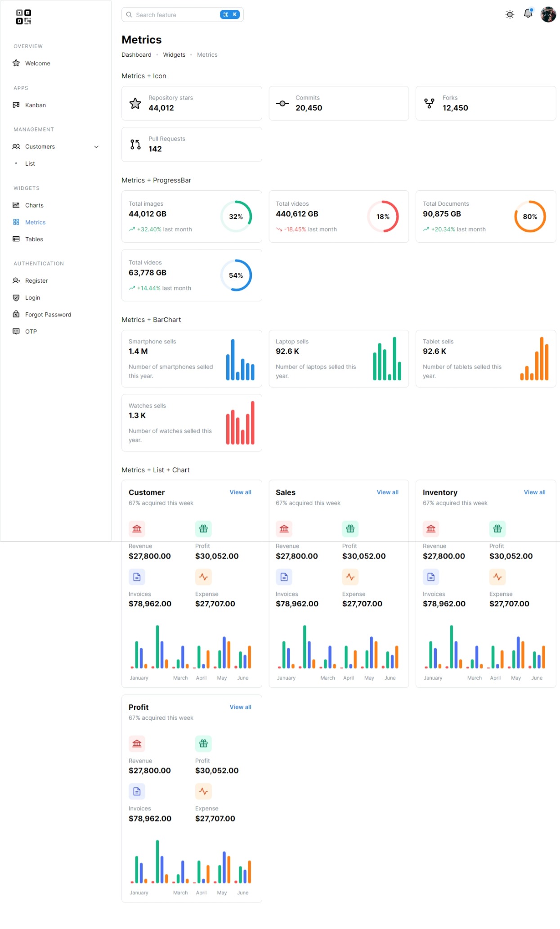This screenshot has width=560, height=929.
Task: Click Customer card Profit gift icon
Action: click(203, 529)
